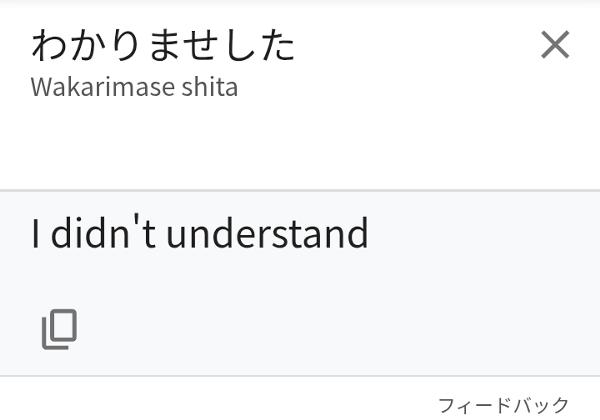
Task: Click the word didn't in the result
Action: (x=103, y=231)
